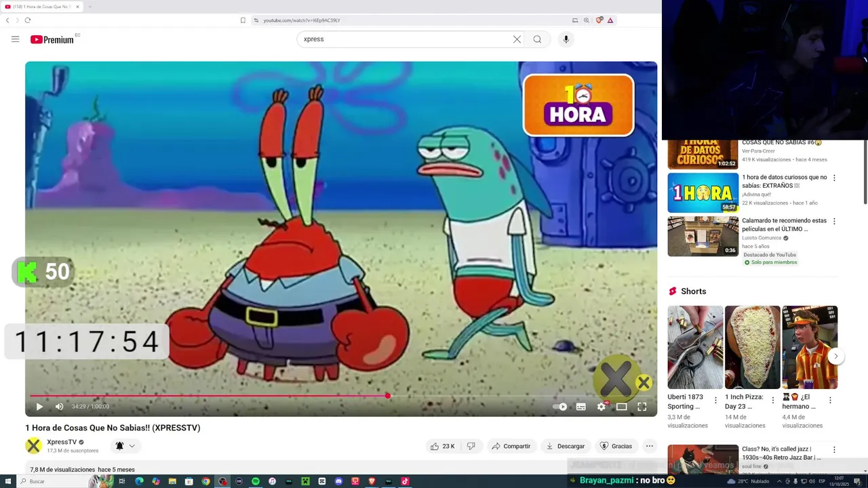Switch to theater mode
This screenshot has height=488, width=868.
point(621,407)
